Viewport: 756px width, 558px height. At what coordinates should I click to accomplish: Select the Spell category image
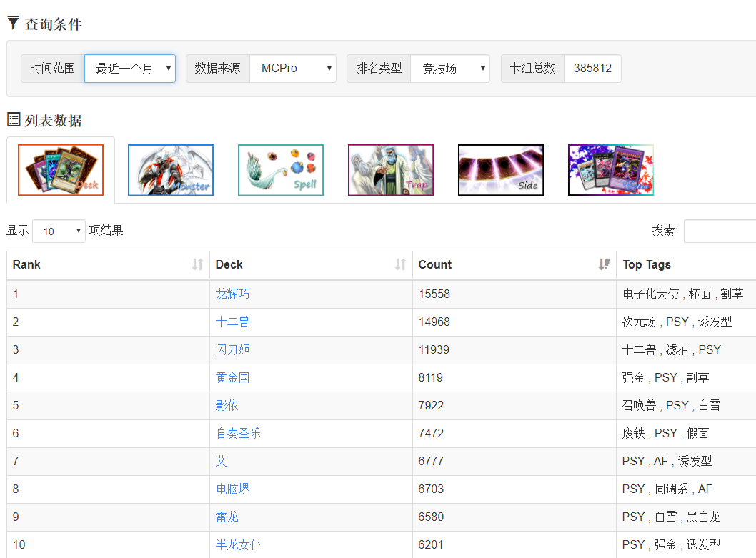281,170
